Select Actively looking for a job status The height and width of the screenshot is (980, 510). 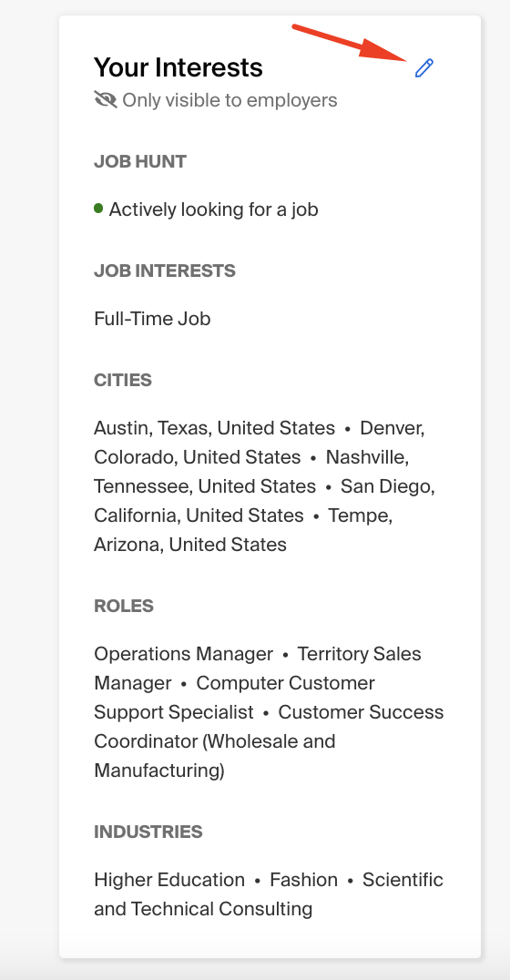pos(214,209)
